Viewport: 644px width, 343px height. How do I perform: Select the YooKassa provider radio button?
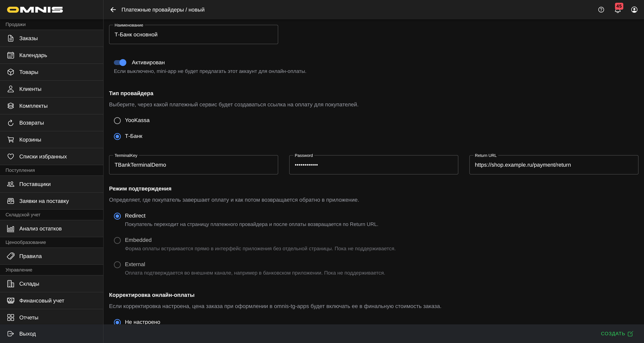tap(117, 121)
